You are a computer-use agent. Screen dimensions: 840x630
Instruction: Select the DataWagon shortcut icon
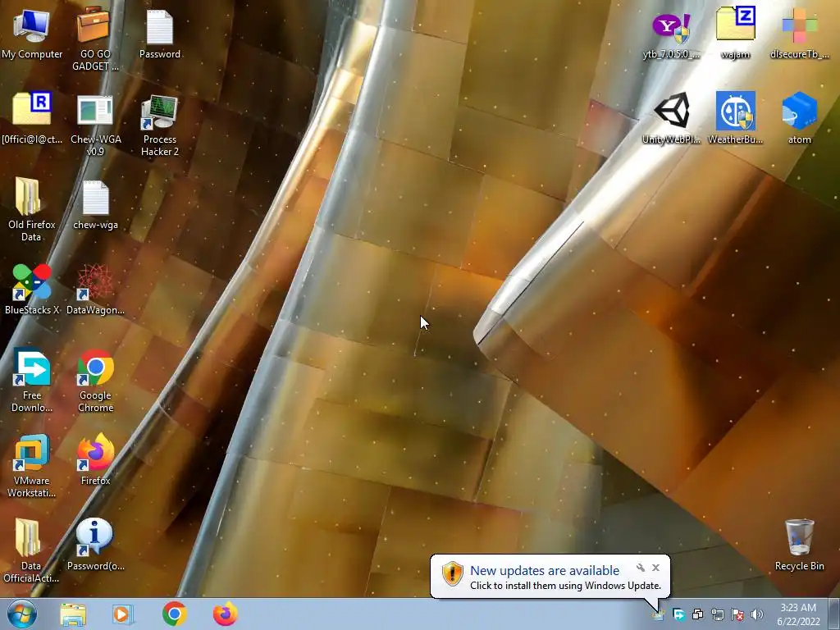(95, 290)
